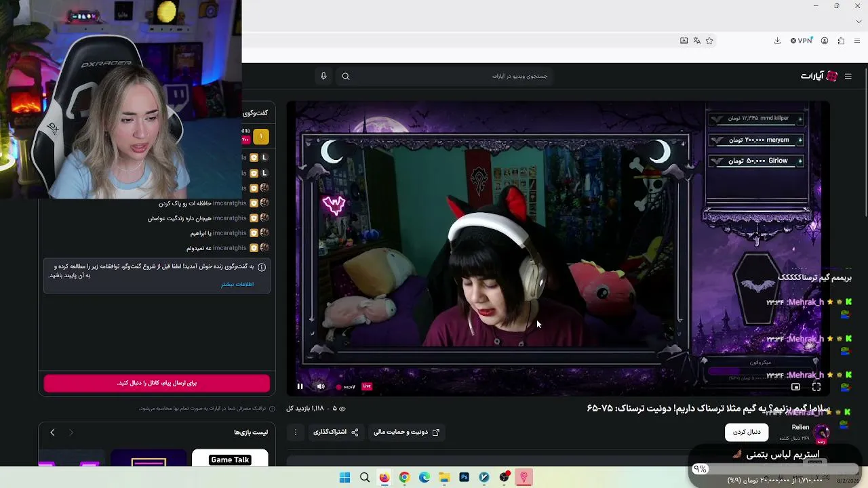Pause the live video stream
868x488 pixels.
(300, 386)
